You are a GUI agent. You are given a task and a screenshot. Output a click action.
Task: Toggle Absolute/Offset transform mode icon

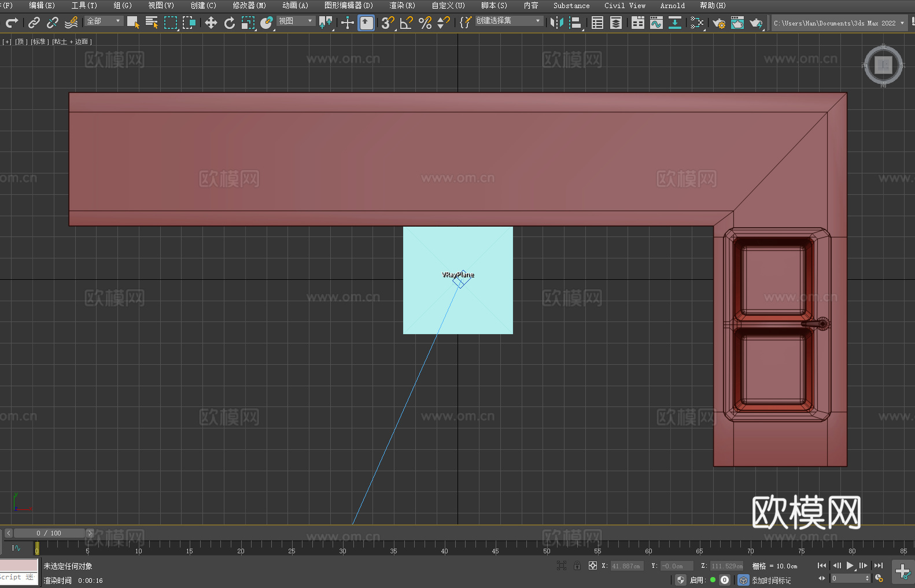(593, 565)
